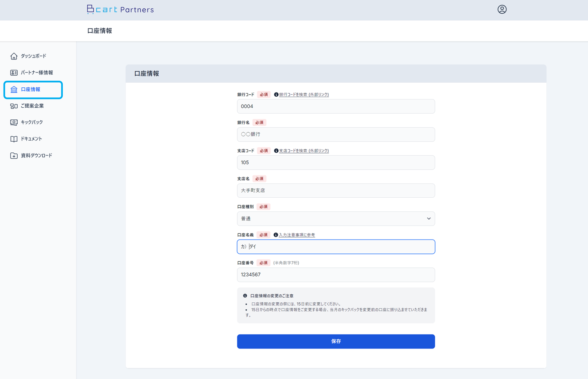
Task: Click the Bcart Partners logo
Action: 120,9
